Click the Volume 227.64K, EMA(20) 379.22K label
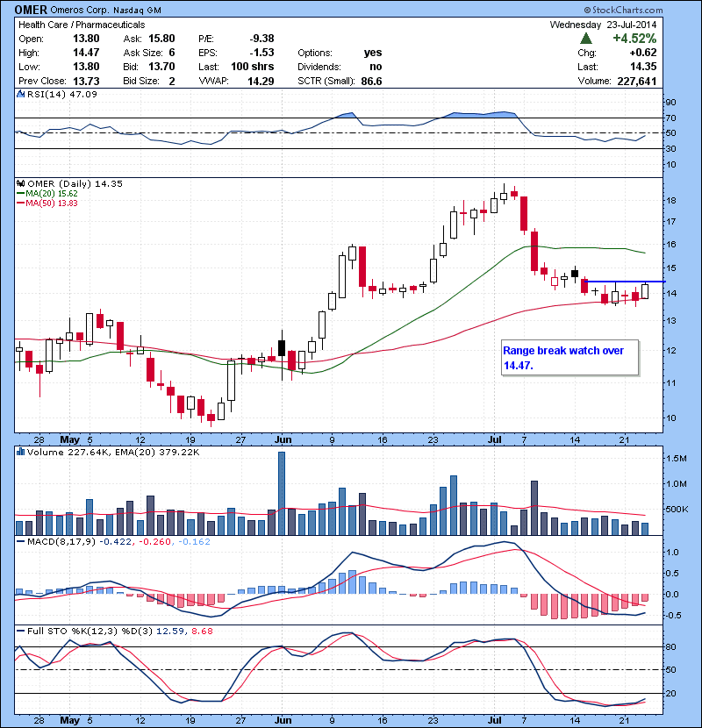Image resolution: width=702 pixels, height=728 pixels. click(113, 452)
